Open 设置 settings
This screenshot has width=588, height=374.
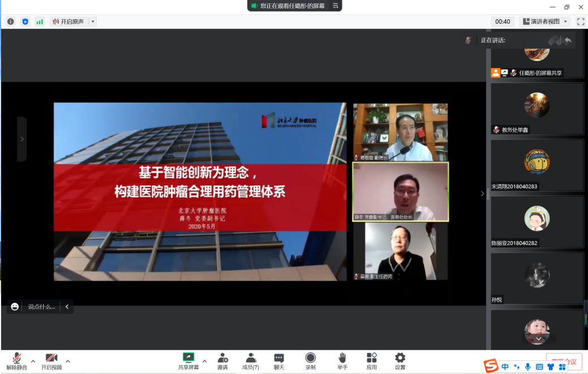pyautogui.click(x=400, y=361)
